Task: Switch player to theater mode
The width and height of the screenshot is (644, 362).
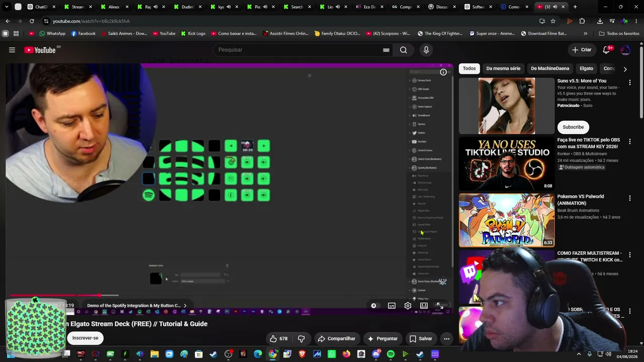Action: [x=424, y=306]
